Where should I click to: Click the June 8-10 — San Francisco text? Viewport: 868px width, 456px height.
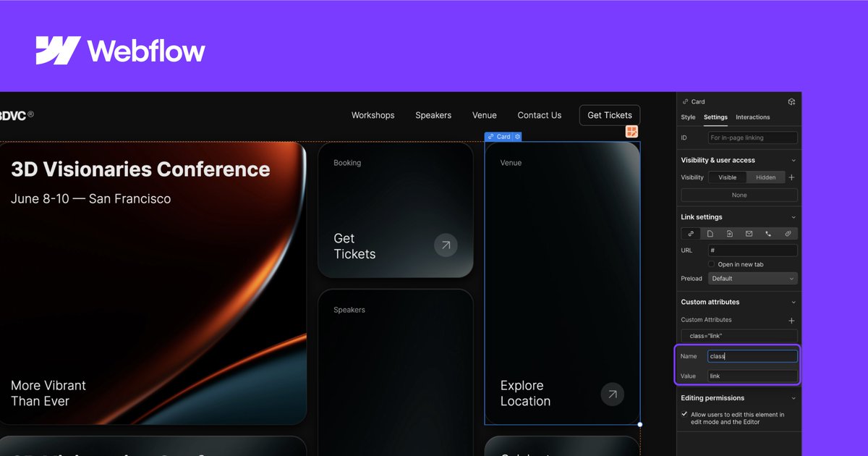(x=91, y=198)
